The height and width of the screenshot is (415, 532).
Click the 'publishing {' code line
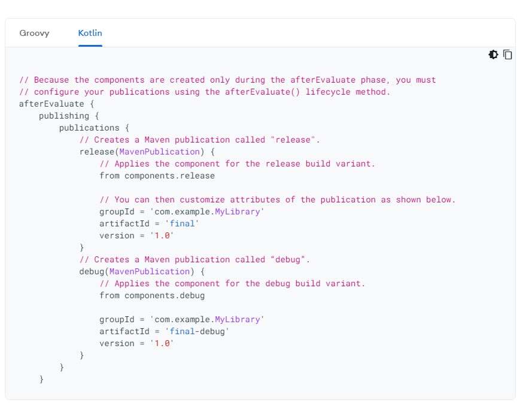pos(69,116)
